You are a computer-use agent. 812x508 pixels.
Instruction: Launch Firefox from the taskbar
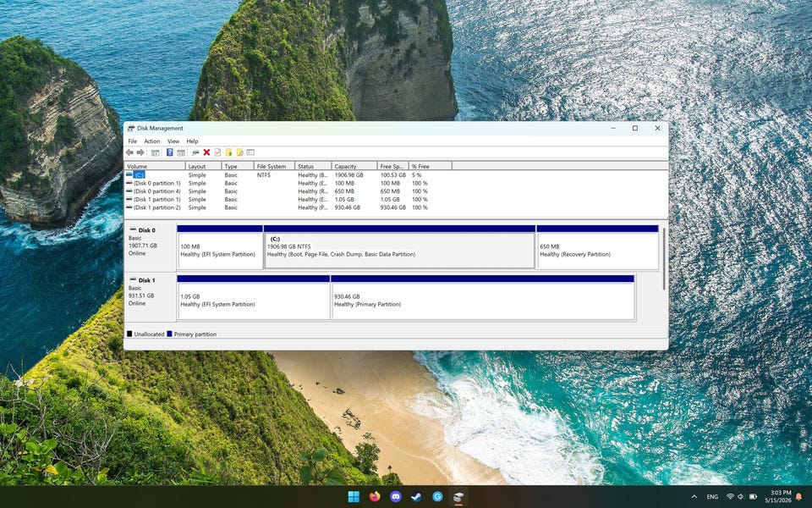(x=375, y=497)
